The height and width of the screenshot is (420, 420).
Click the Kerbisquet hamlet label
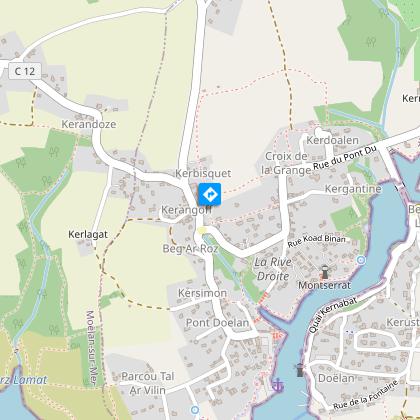coord(203,173)
